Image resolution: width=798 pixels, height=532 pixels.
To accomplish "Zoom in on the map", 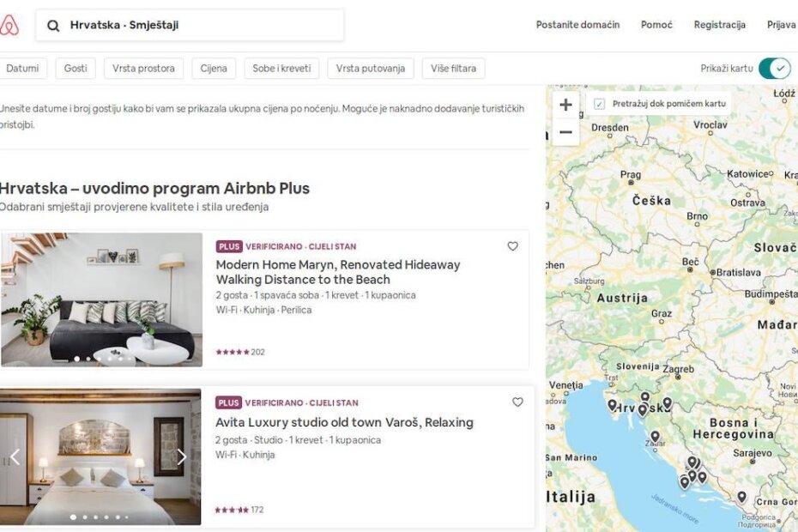I will coord(565,104).
